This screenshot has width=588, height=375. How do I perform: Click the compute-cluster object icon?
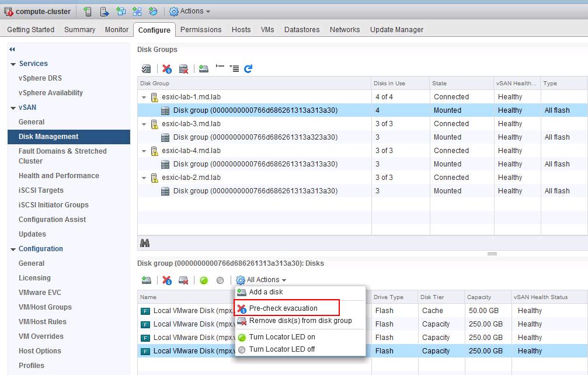[x=8, y=12]
